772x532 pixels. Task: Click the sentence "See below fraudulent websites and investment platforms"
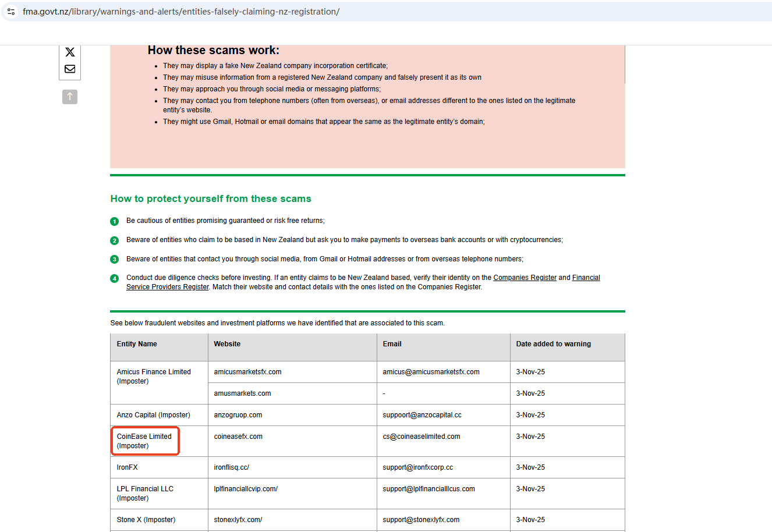click(x=277, y=323)
